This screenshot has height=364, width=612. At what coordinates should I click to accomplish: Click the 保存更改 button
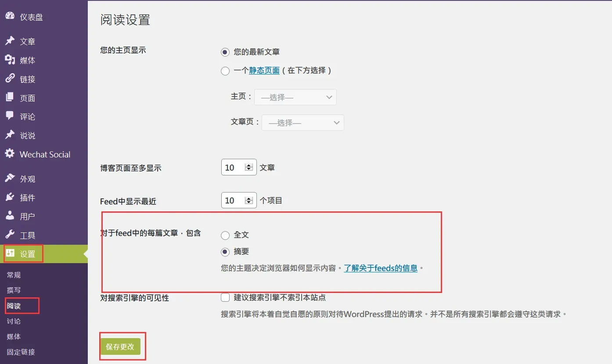[120, 346]
